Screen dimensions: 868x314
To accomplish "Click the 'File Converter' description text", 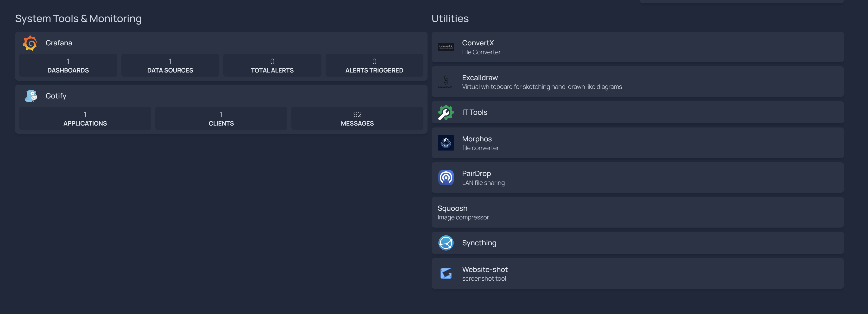I will point(481,52).
